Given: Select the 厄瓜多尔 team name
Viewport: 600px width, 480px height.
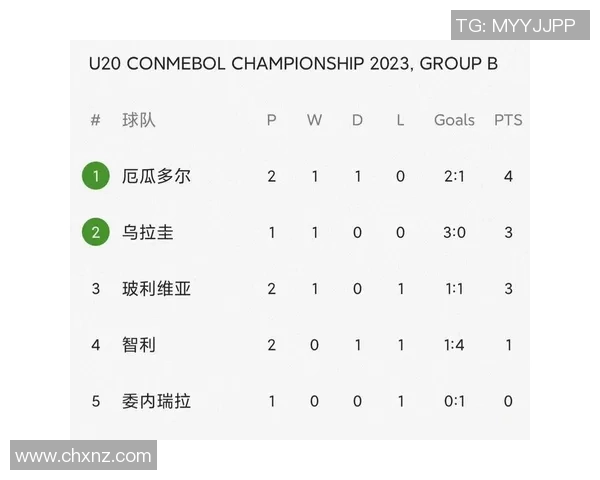Looking at the screenshot, I should click(156, 177).
